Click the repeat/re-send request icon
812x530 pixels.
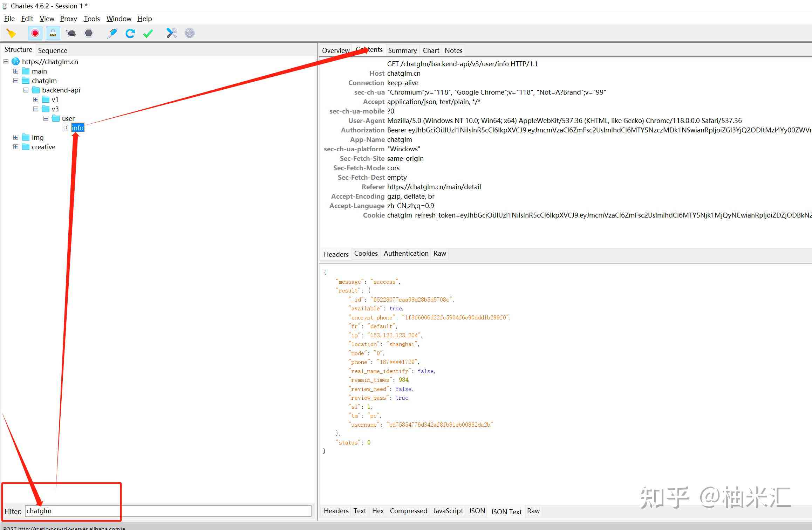click(x=130, y=33)
